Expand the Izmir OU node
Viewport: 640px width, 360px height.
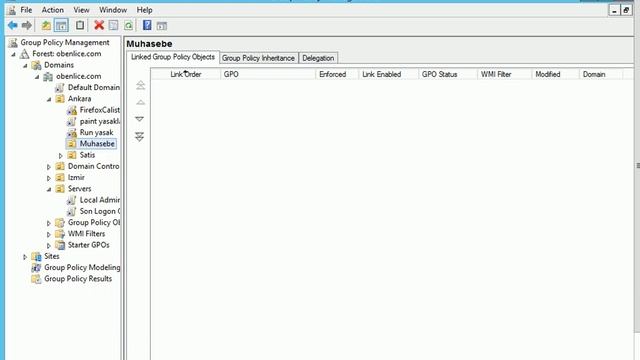pyautogui.click(x=49, y=178)
